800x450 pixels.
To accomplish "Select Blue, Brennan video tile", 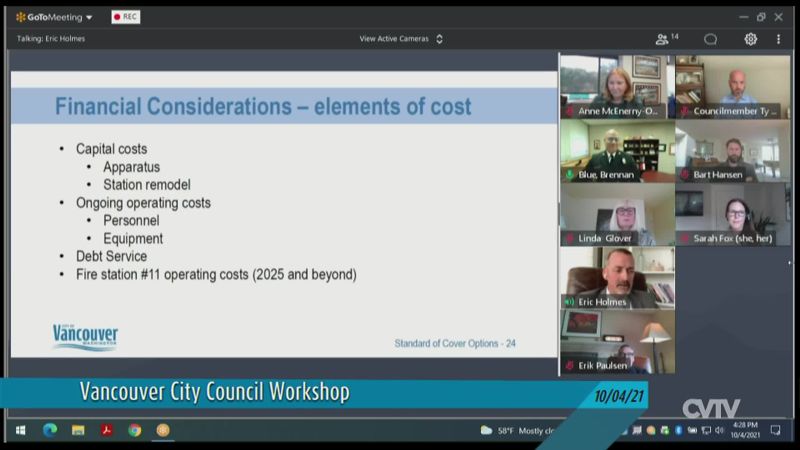I will 617,151.
